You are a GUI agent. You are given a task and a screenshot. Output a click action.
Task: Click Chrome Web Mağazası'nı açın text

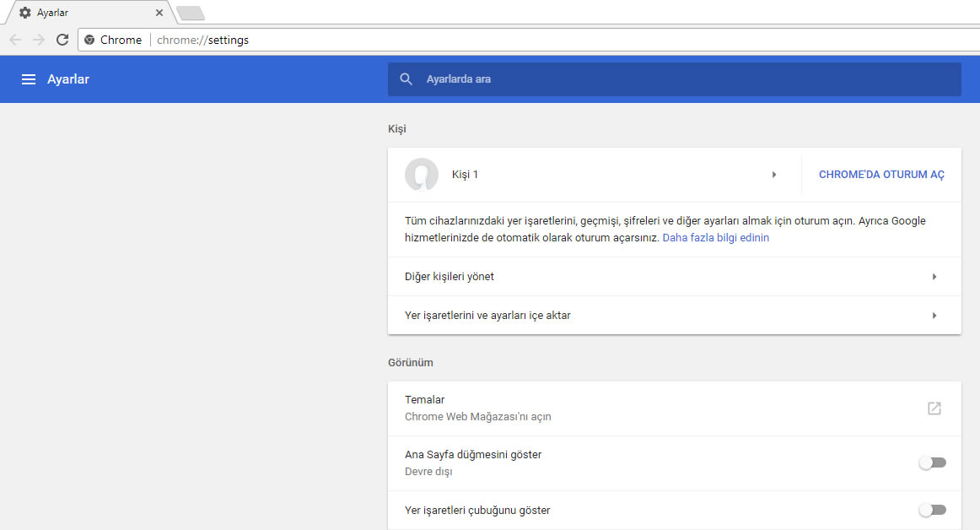[x=477, y=417]
